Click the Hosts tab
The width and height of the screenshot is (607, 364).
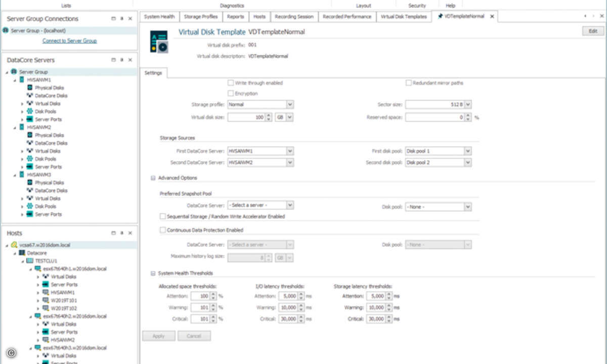coord(259,17)
